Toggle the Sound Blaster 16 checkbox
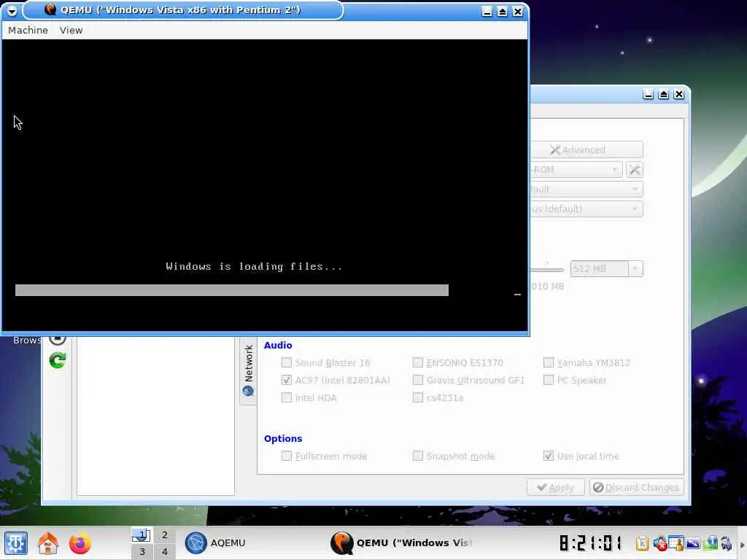 [286, 363]
